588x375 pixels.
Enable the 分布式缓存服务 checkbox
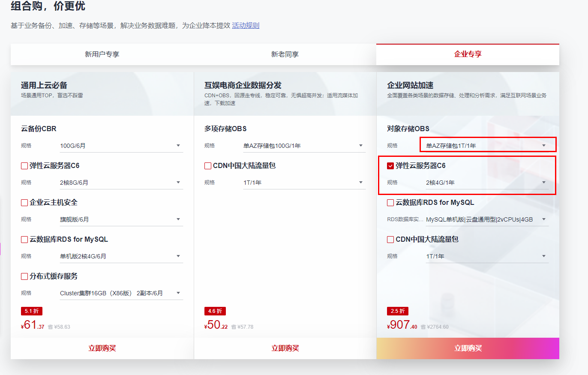tap(24, 276)
